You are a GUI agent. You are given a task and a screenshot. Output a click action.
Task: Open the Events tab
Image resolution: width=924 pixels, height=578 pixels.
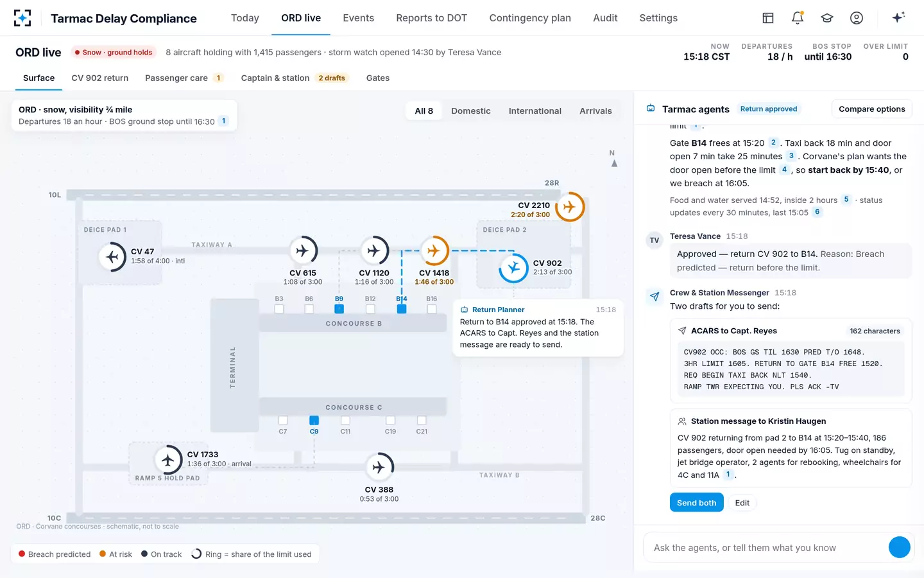tap(359, 18)
